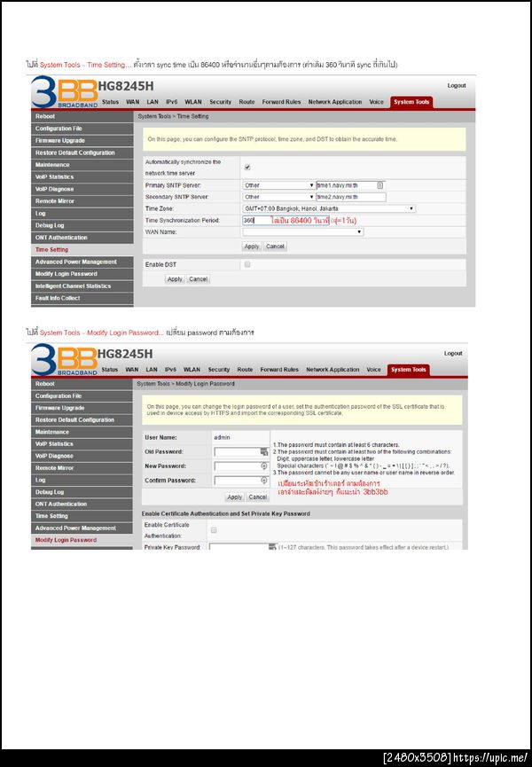Select Configuration File in the Time Setting page sidebar
This screenshot has width=532, height=767.
coord(82,129)
